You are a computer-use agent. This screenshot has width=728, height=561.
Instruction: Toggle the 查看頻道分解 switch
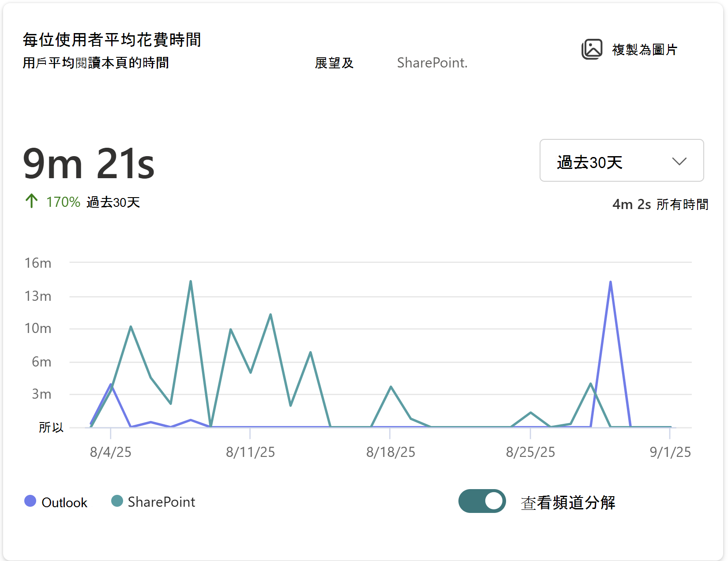[482, 501]
